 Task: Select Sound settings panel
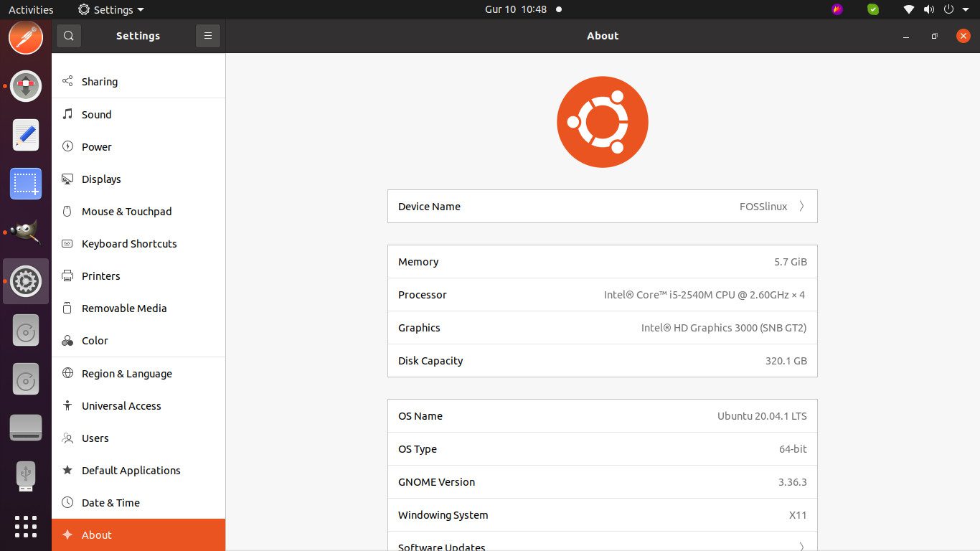pyautogui.click(x=138, y=114)
